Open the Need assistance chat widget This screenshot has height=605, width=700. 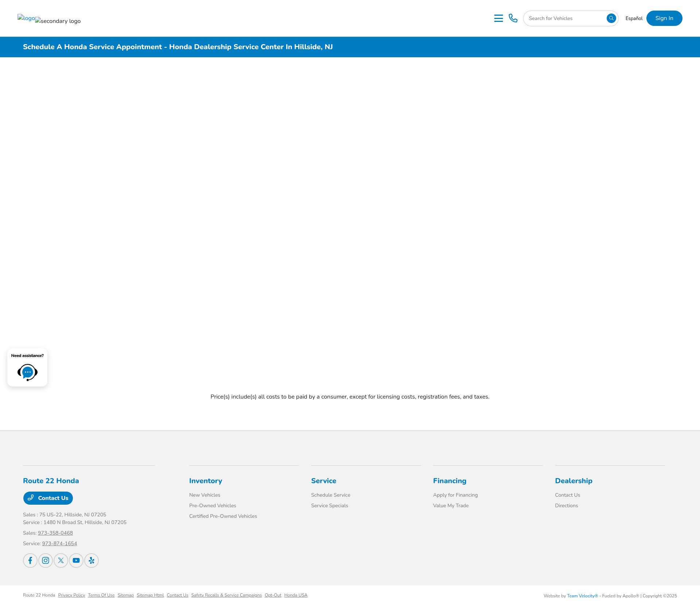pyautogui.click(x=27, y=367)
